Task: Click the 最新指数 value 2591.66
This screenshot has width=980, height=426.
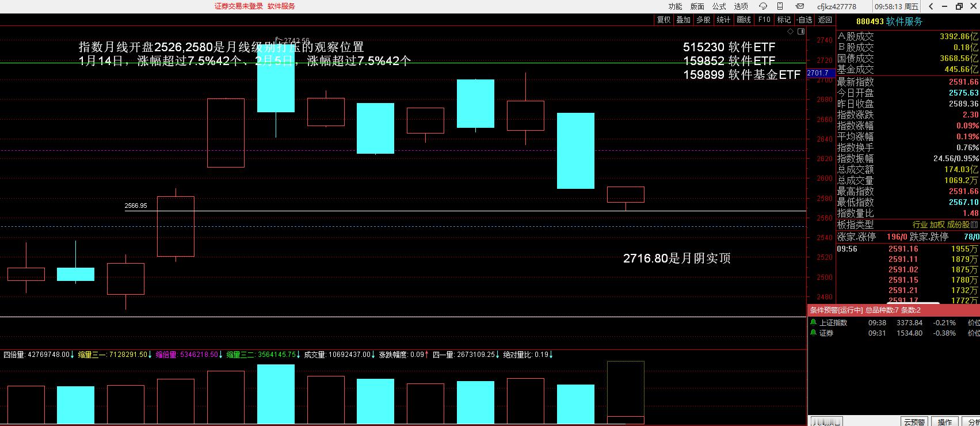Action: pos(964,82)
